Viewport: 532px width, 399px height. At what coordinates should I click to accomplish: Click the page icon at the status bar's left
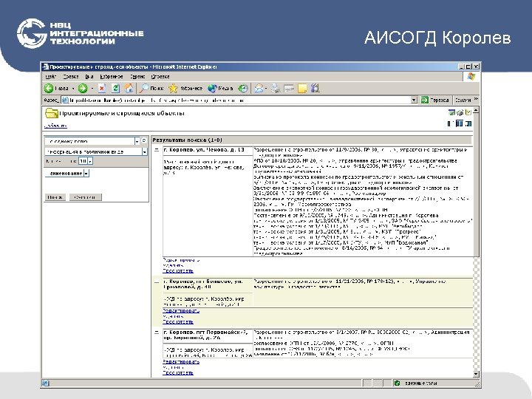pos(45,383)
